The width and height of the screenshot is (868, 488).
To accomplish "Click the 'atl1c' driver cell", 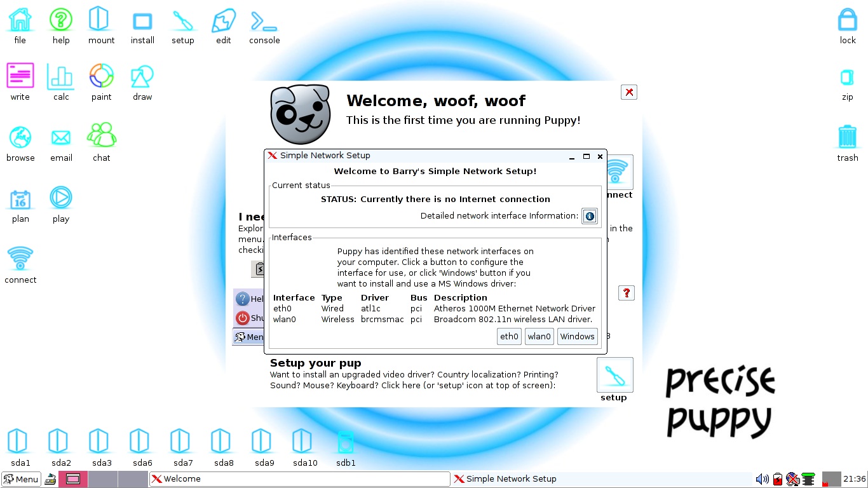I will coord(370,309).
